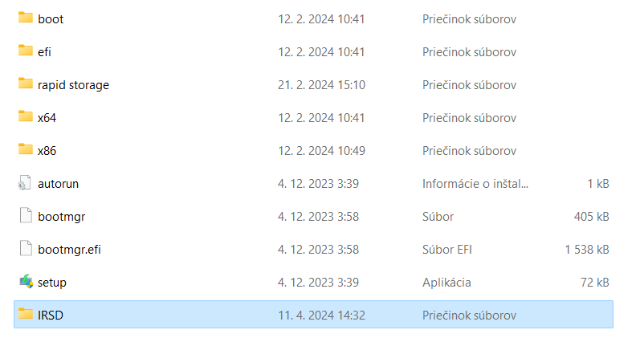Select the bootmgr file icon
644x338 pixels.
coord(26,216)
